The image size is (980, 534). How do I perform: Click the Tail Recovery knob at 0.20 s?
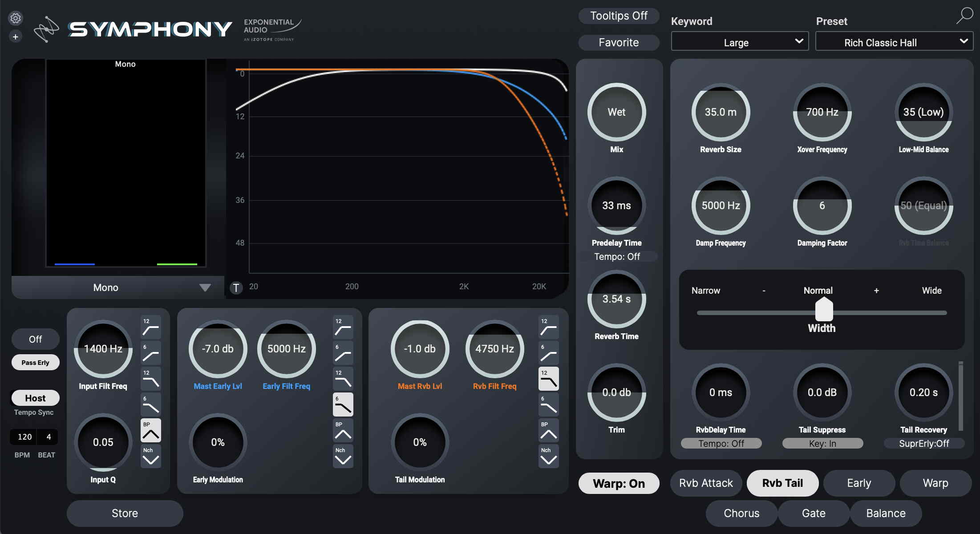coord(923,392)
